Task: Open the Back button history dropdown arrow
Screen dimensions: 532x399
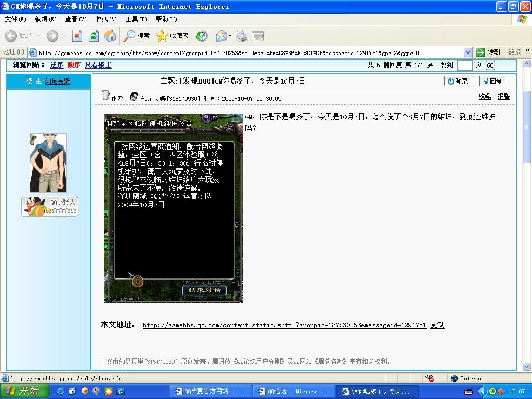Action: (x=38, y=36)
